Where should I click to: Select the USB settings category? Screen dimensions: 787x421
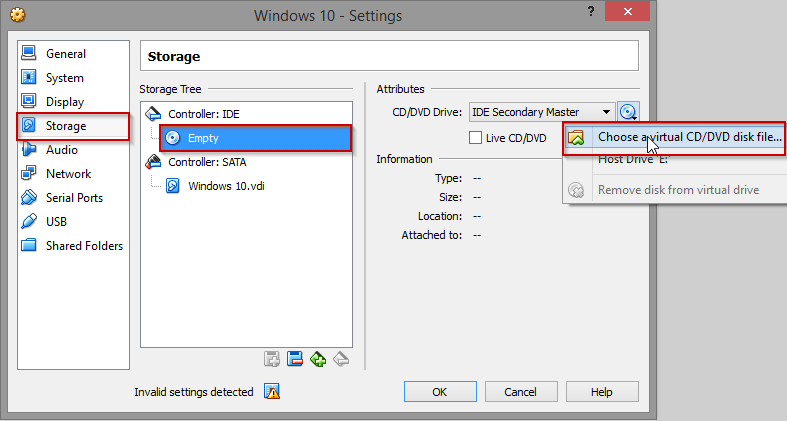pyautogui.click(x=73, y=221)
